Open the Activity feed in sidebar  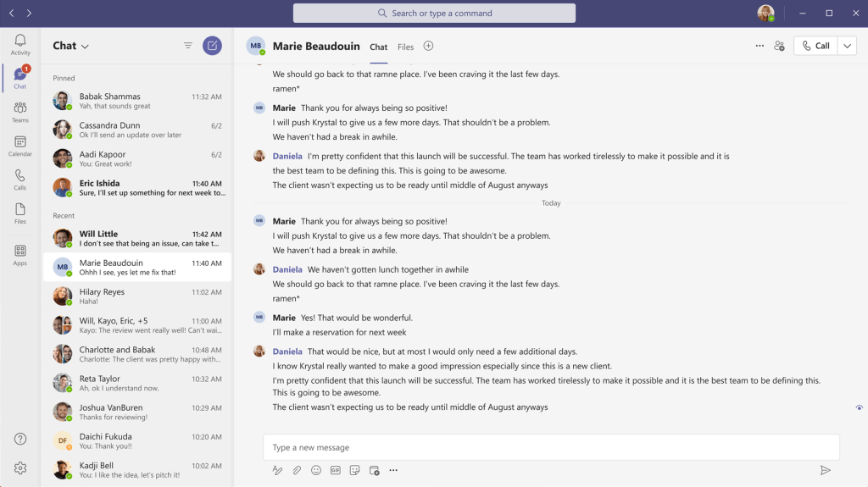[x=20, y=44]
